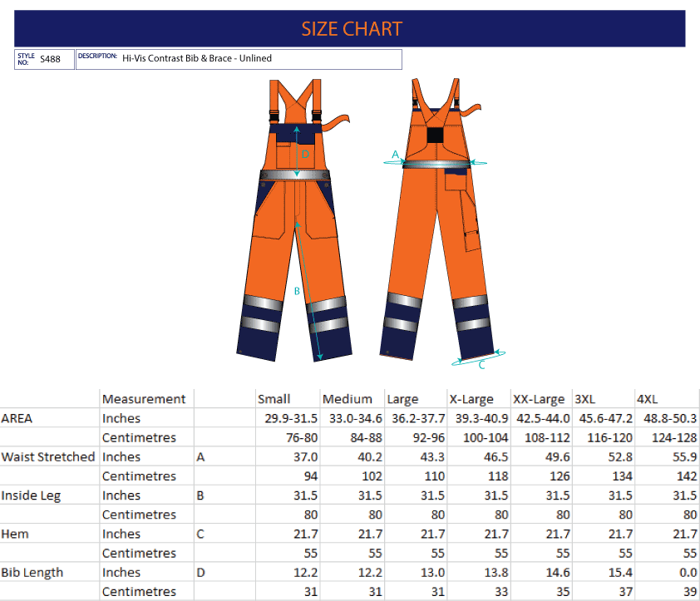Select the X-Large column header
The image size is (700, 601).
point(471,399)
